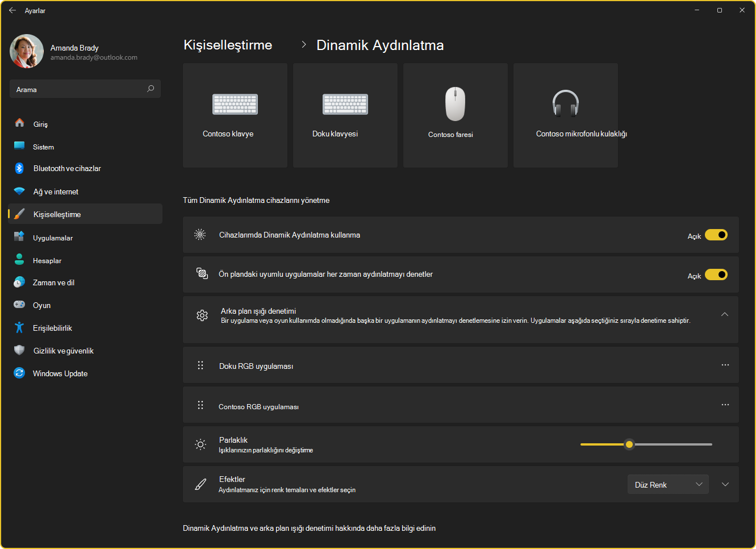Open Gizlilik ve güvenlik settings
Image resolution: width=756 pixels, height=549 pixels.
pyautogui.click(x=85, y=351)
